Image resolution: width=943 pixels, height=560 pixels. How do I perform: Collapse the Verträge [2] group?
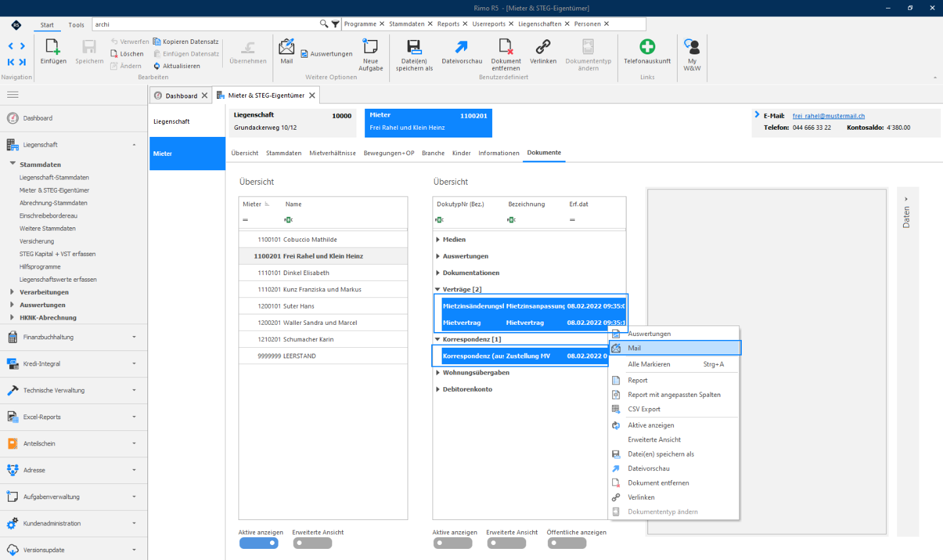click(x=438, y=289)
